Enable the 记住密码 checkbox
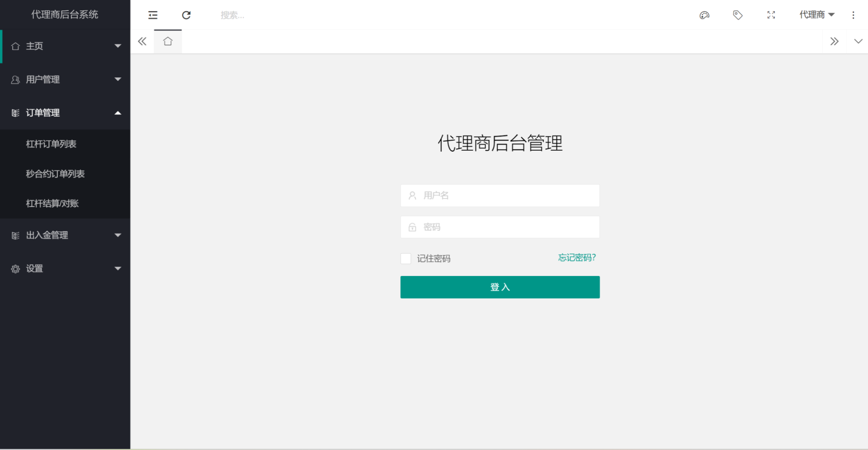This screenshot has height=450, width=868. (405, 258)
